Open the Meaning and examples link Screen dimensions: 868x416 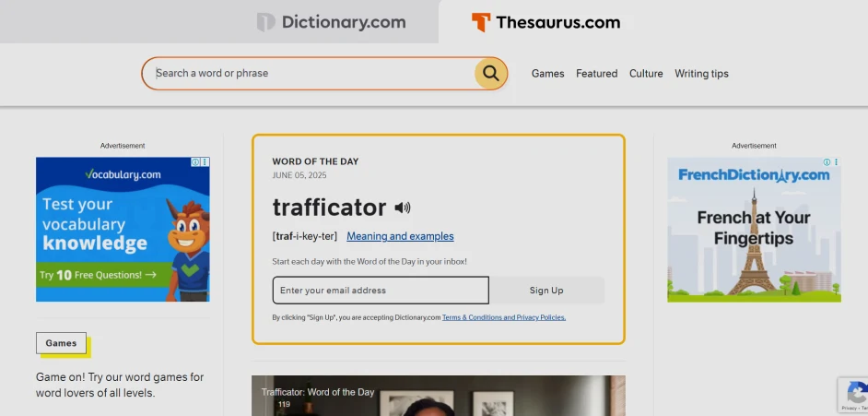400,236
